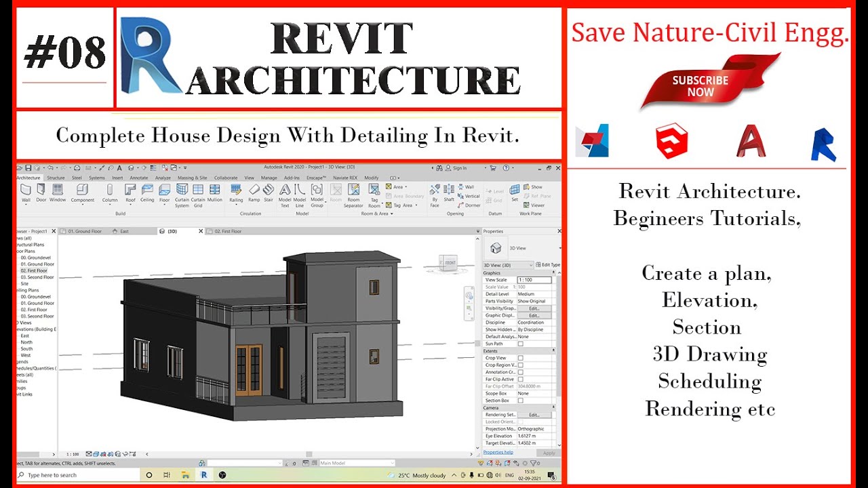Click the Curtain System tool
Screen dimensions: 868x488
[182, 195]
